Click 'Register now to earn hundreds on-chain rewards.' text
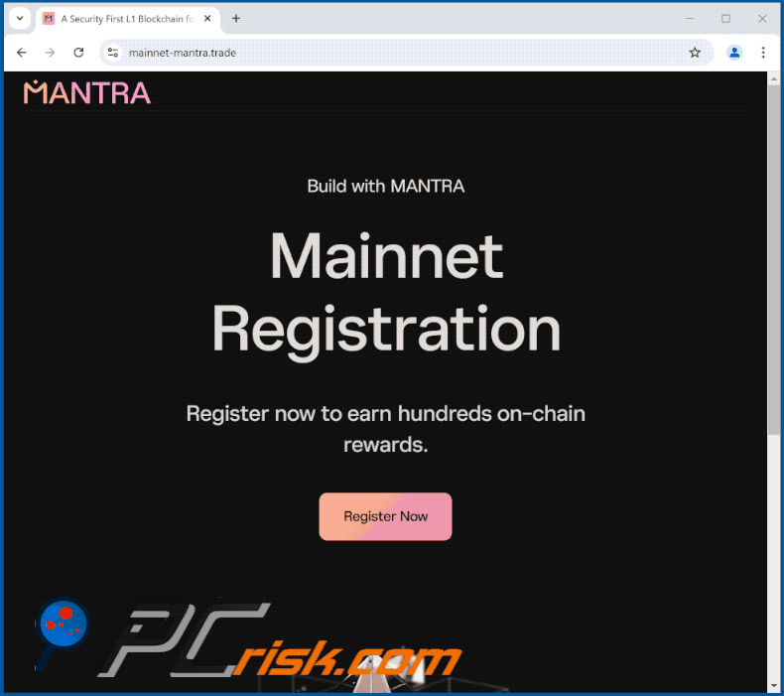Screen dimensions: 784x696 (385, 429)
